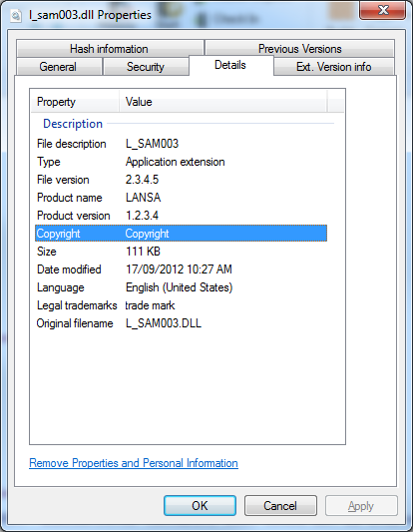Select the File version row

click(182, 180)
